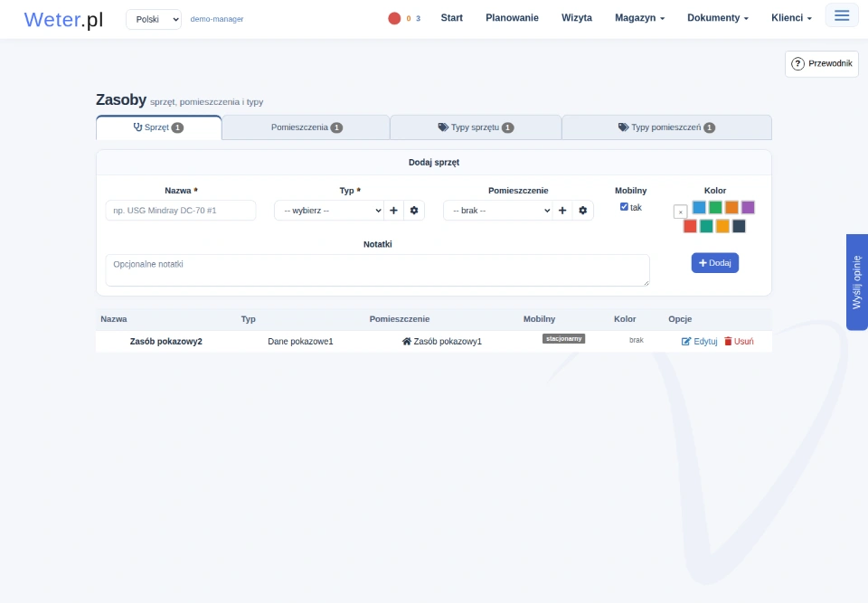
Task: Open Planowanie in the navigation
Action: click(x=512, y=18)
